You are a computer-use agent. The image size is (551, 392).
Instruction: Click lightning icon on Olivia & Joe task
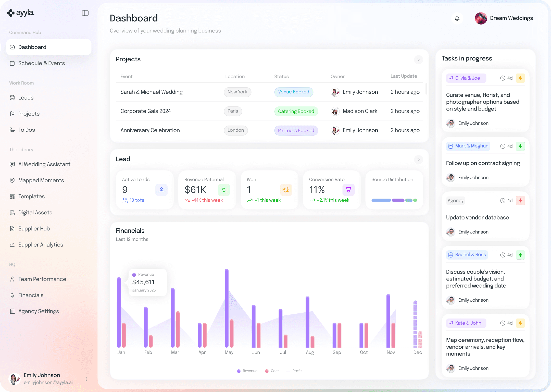pos(520,78)
